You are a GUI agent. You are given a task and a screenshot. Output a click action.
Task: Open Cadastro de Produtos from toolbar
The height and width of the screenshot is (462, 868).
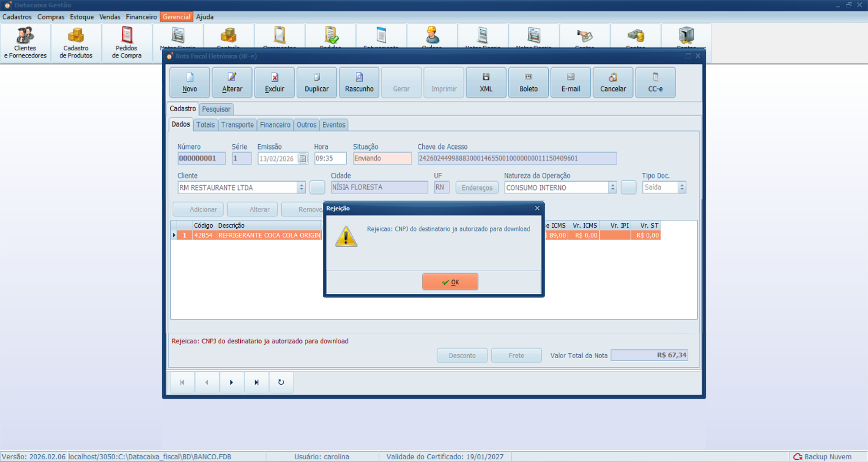(x=76, y=43)
